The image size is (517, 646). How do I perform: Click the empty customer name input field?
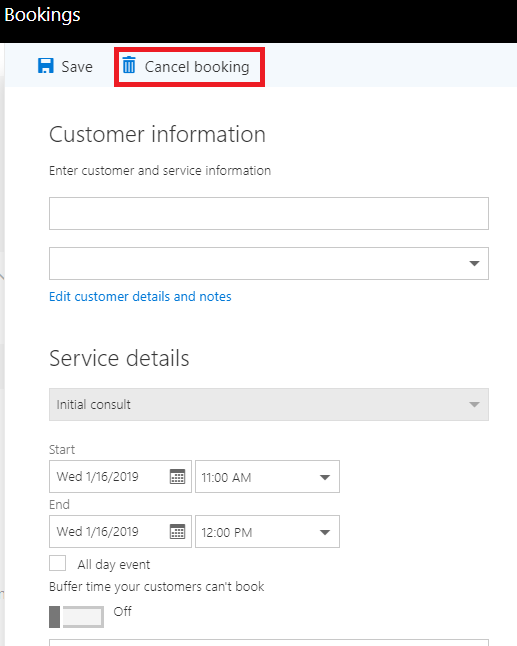tap(269, 213)
